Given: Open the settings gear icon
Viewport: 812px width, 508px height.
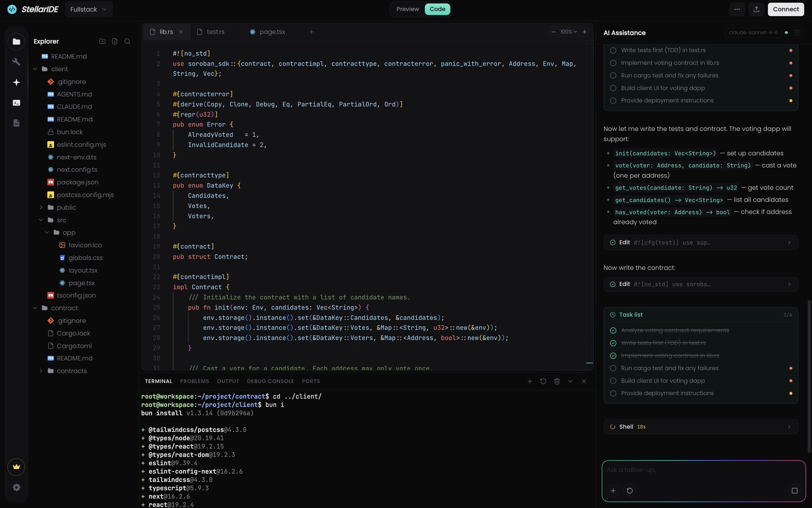Looking at the screenshot, I should coord(16,488).
